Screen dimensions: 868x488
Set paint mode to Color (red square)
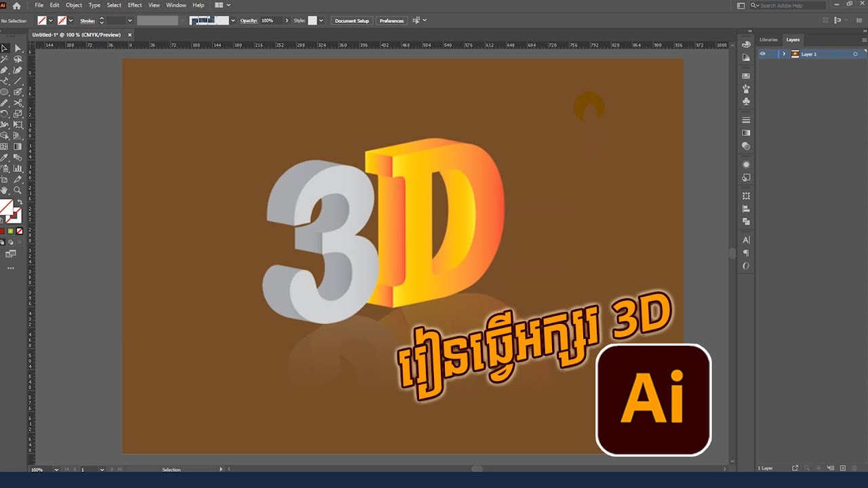pos(2,231)
